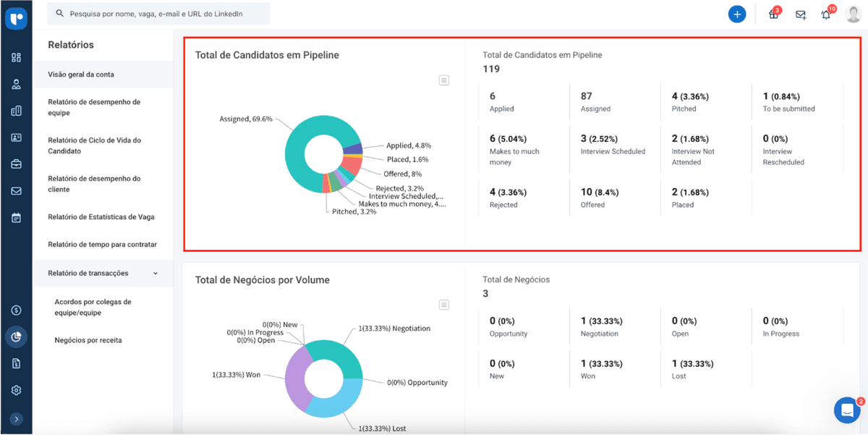
Task: Expand the sidebar with the arrow button
Action: (x=16, y=418)
